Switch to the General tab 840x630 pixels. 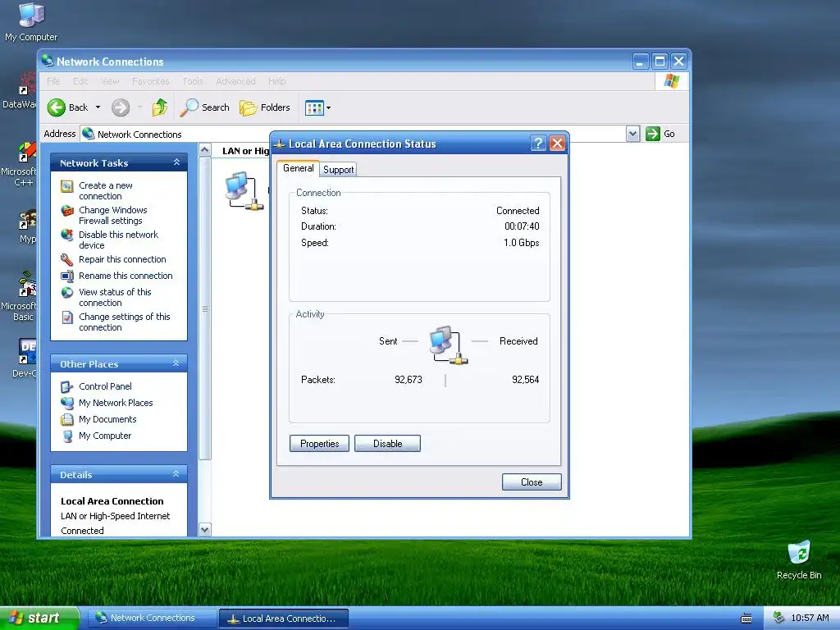click(298, 168)
